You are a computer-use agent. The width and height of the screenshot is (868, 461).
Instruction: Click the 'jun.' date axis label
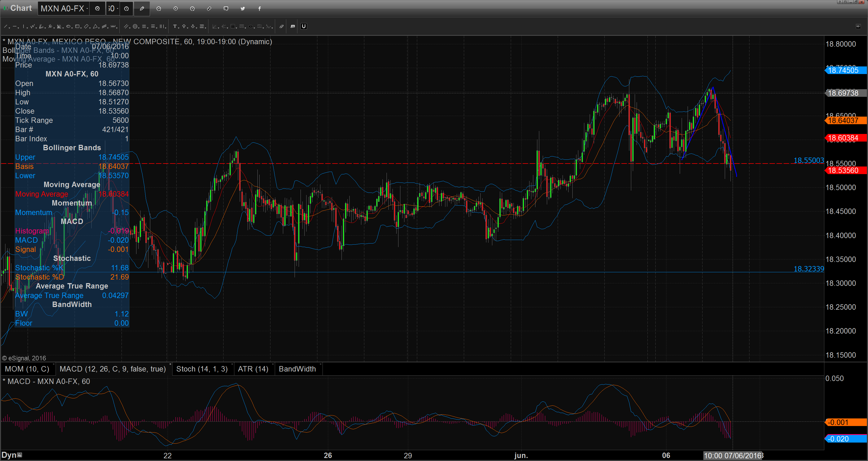tap(521, 456)
